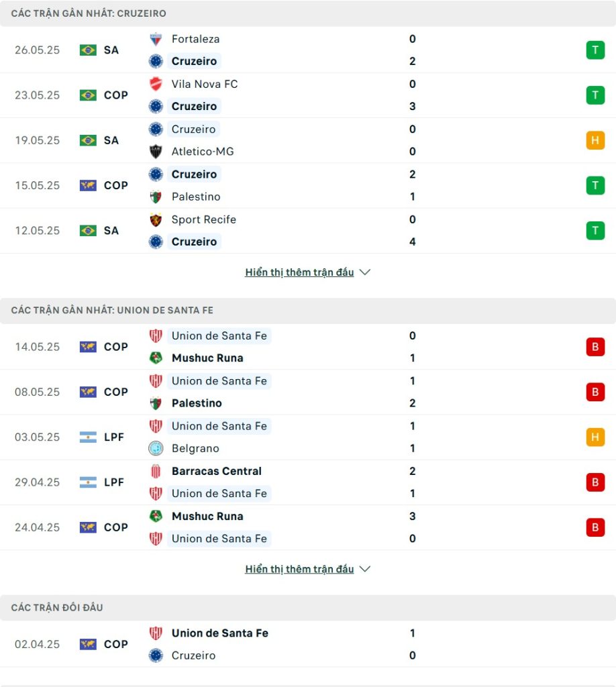Click the Cruzeiro name in 12.05.25 Sport Recife match
This screenshot has height=687, width=616.
[x=194, y=242]
